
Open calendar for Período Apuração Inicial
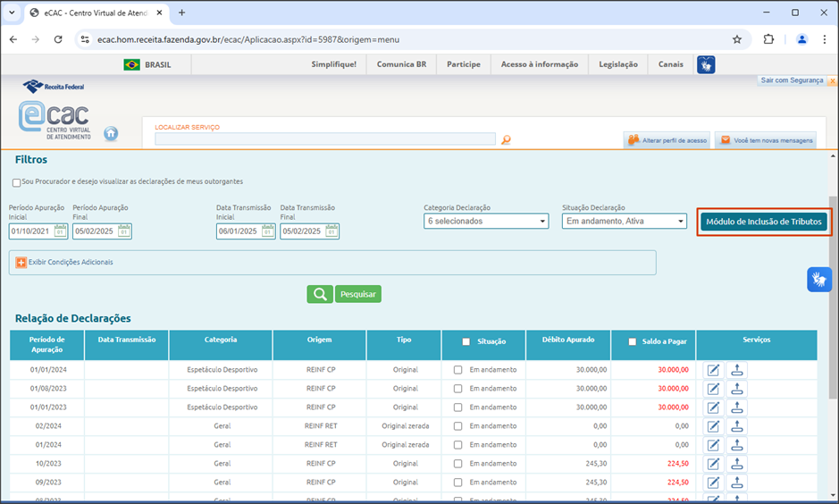tap(60, 231)
